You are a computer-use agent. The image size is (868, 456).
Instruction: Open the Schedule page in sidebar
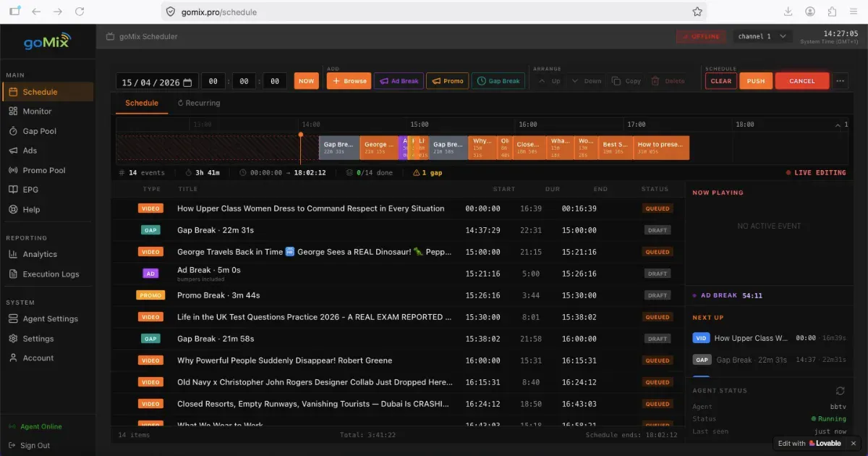48,92
